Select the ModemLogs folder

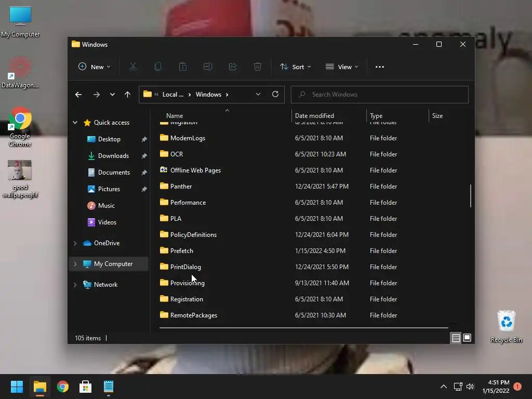pos(188,138)
